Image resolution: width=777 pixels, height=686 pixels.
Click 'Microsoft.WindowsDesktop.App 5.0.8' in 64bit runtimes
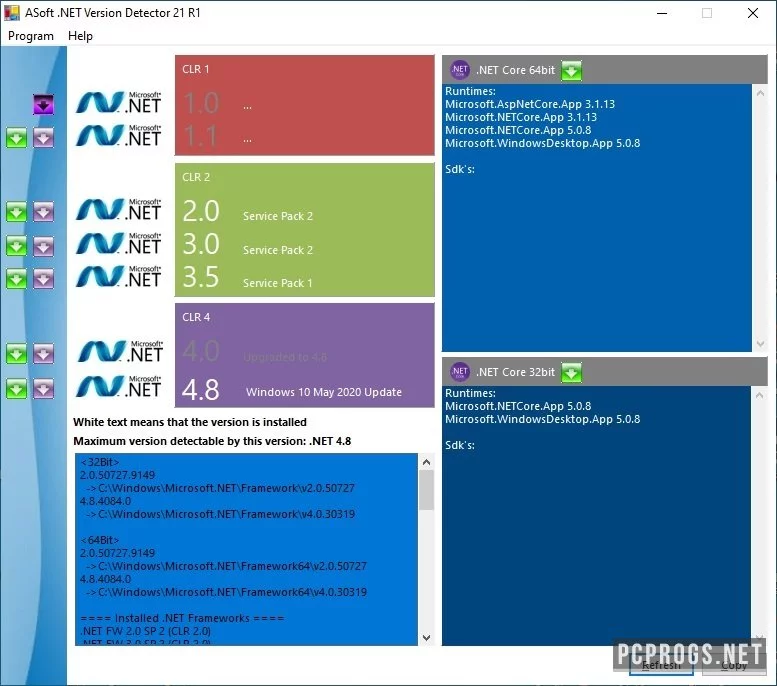(x=543, y=143)
